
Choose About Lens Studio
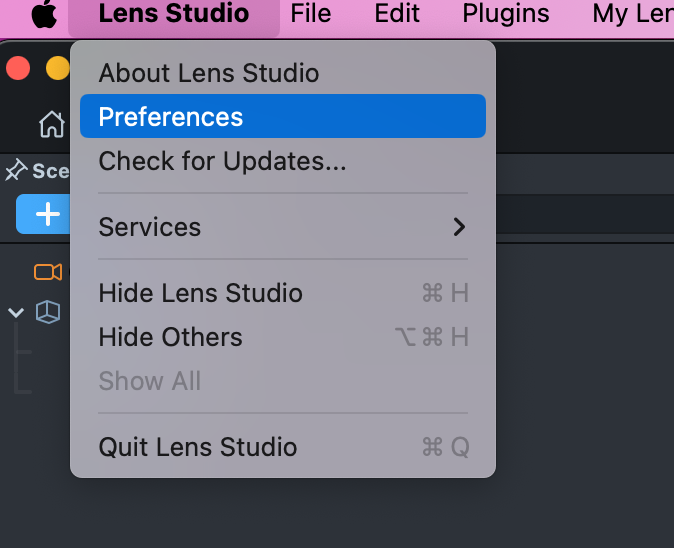coord(208,73)
